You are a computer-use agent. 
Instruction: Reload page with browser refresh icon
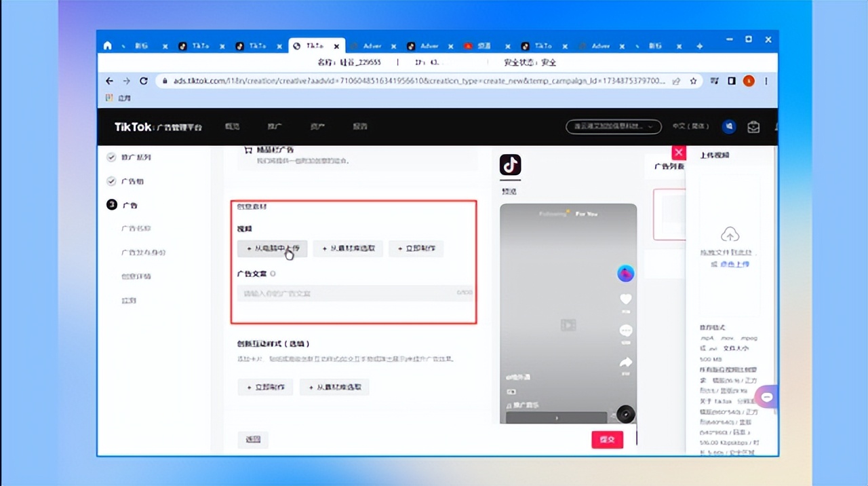click(x=144, y=81)
